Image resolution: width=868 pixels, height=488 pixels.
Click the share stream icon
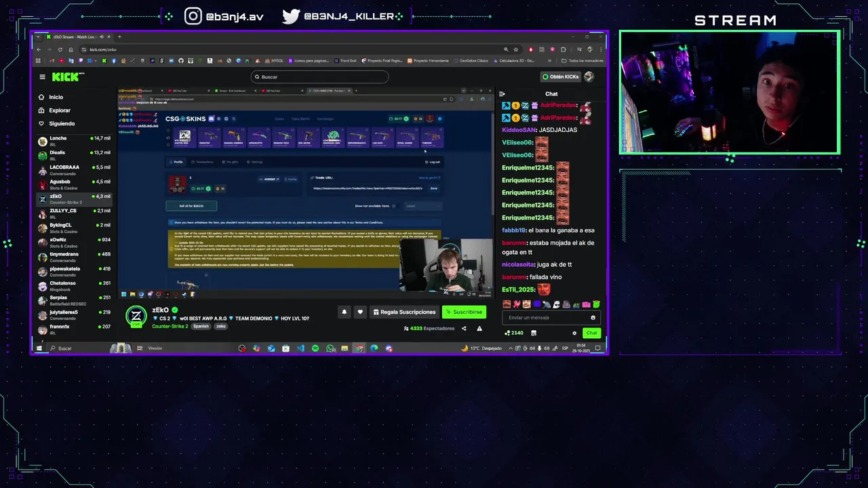(464, 329)
